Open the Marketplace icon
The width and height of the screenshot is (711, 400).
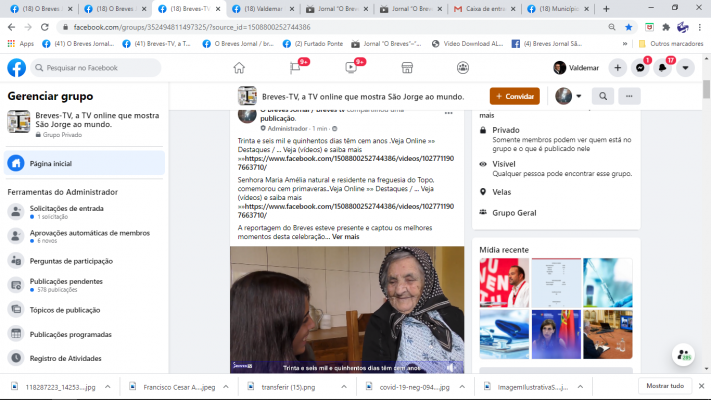pos(407,68)
